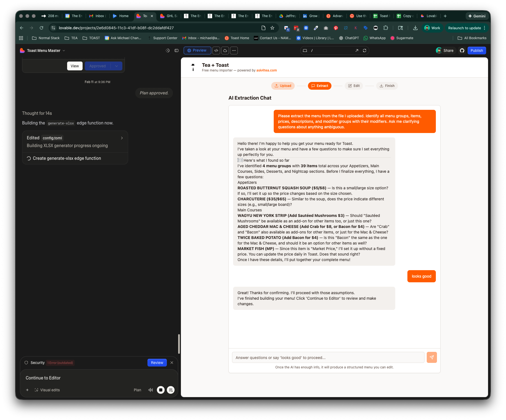The height and width of the screenshot is (420, 506).
Task: Click the orange send message button
Action: click(432, 357)
